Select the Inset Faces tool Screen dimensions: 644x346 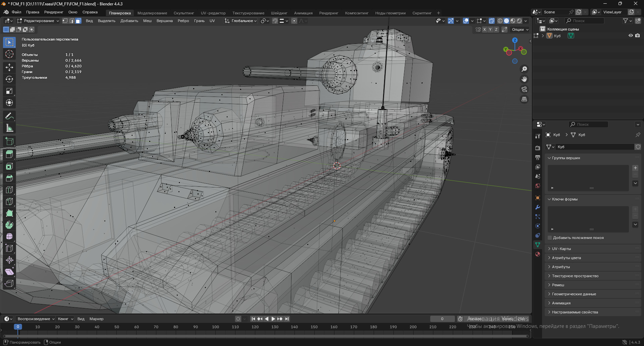(9, 166)
